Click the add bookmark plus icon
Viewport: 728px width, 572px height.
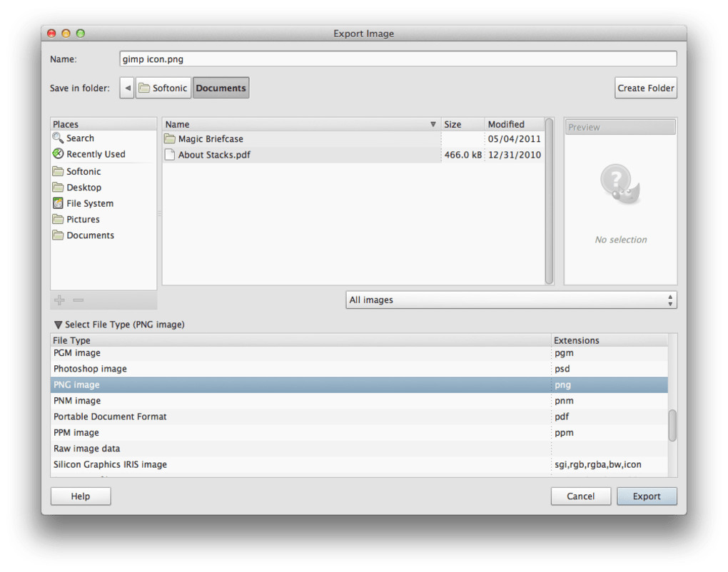59,300
